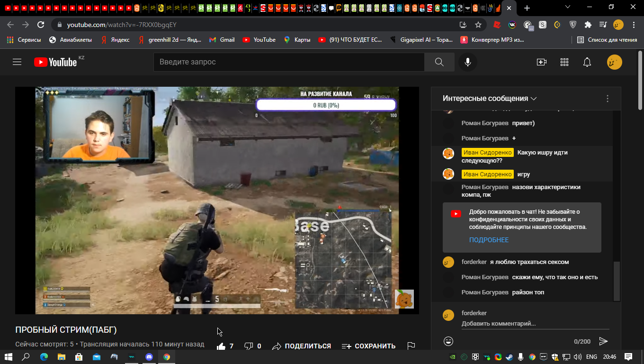Open Discord from the taskbar
644x364 pixels.
point(149,357)
